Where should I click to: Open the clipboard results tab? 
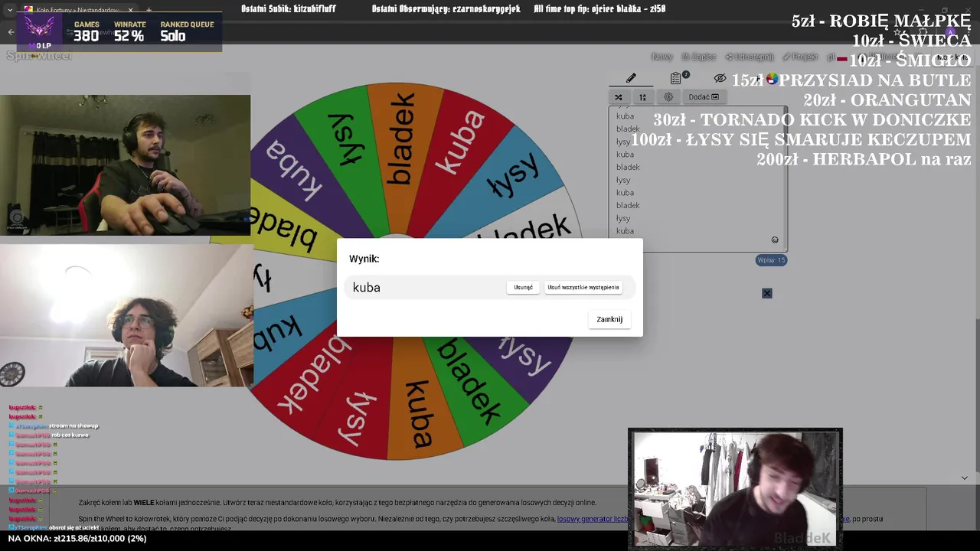[676, 78]
